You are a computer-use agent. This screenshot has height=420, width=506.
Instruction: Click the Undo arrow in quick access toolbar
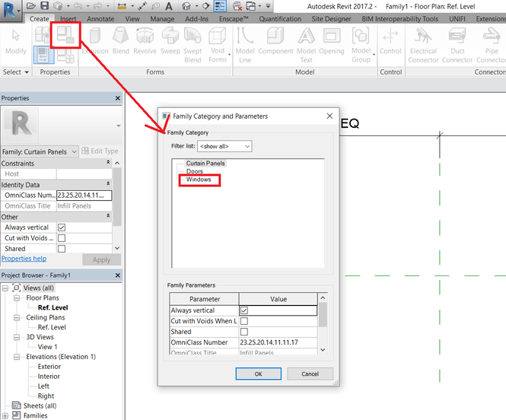tap(78, 6)
